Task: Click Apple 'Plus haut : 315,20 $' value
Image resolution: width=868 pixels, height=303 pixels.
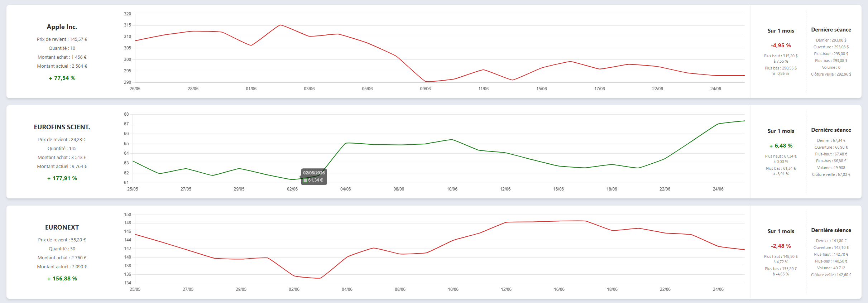Action: [x=781, y=56]
